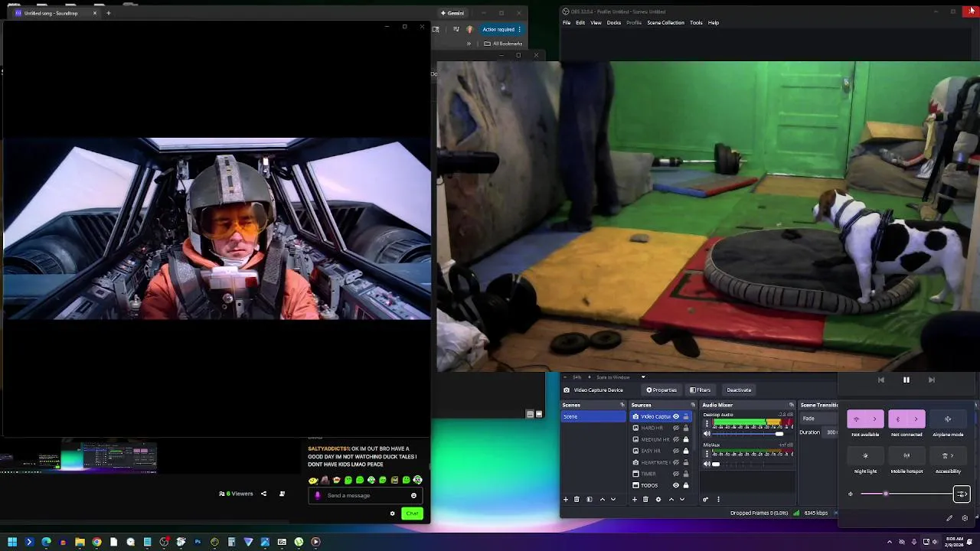Open File Explorer from taskbar
Image resolution: width=980 pixels, height=551 pixels.
(80, 542)
